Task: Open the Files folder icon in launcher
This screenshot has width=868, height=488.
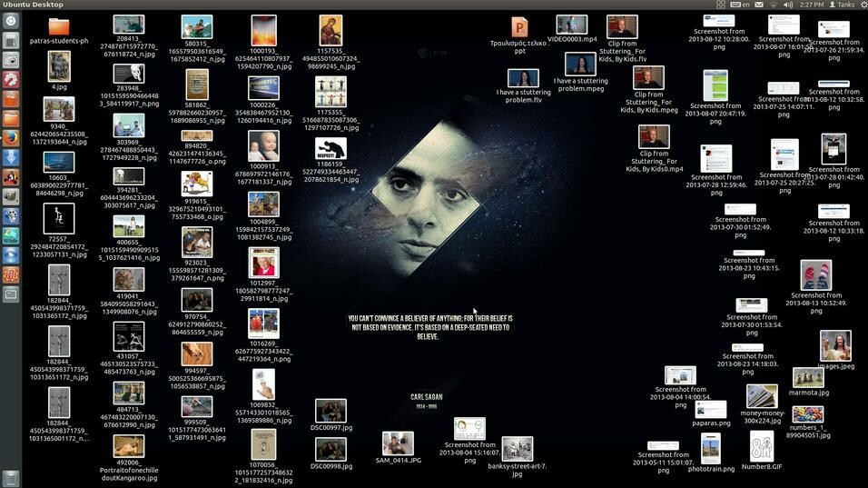Action: tap(11, 118)
